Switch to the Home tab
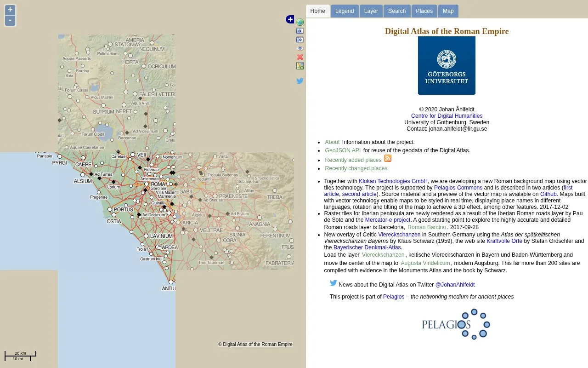 click(x=318, y=11)
